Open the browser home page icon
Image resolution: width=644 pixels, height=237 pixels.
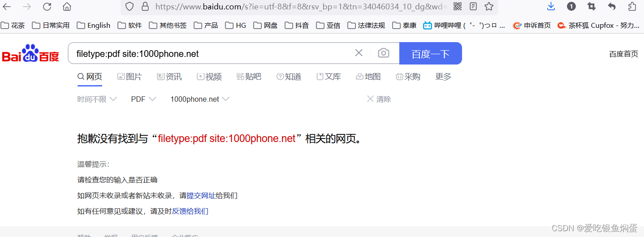point(67,6)
